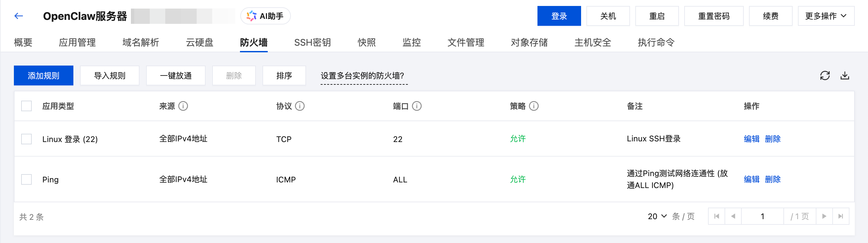Switch to the SSH密钥 tab
This screenshot has width=868, height=243.
312,42
